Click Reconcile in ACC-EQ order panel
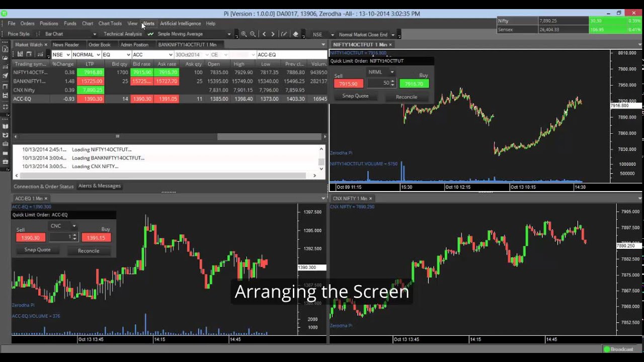The image size is (644, 362). pos(89,251)
